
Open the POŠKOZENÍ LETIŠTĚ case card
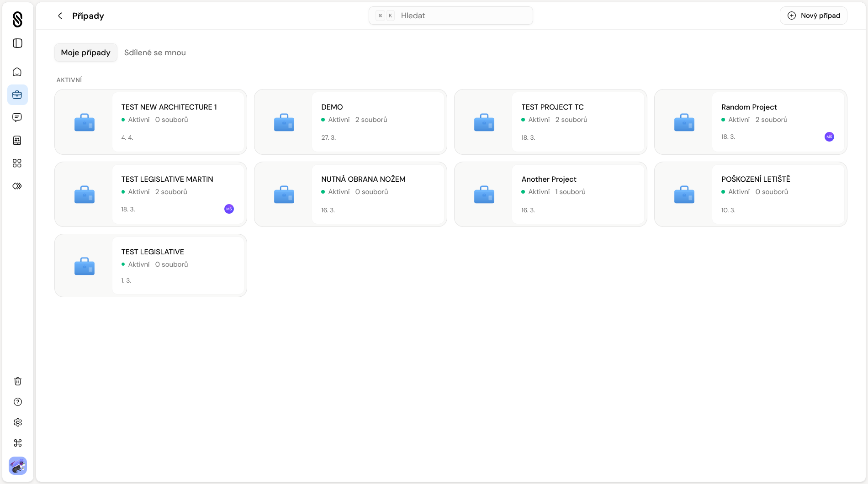751,195
